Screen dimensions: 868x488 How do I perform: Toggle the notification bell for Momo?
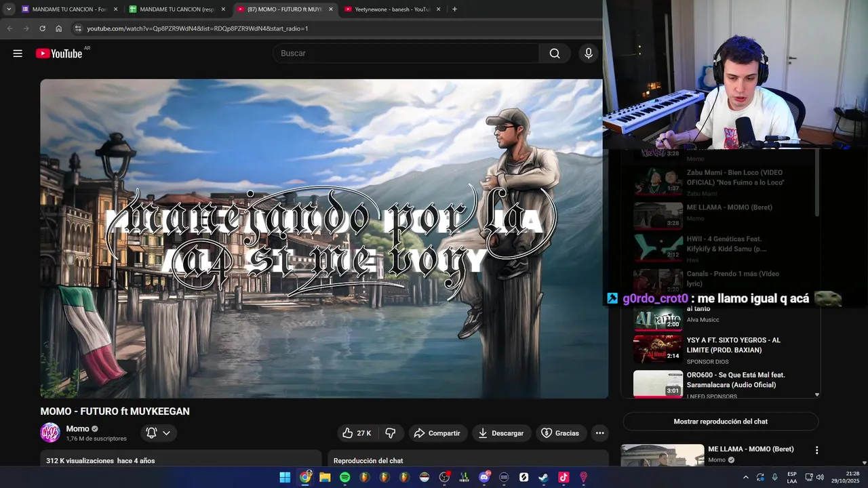(x=152, y=433)
